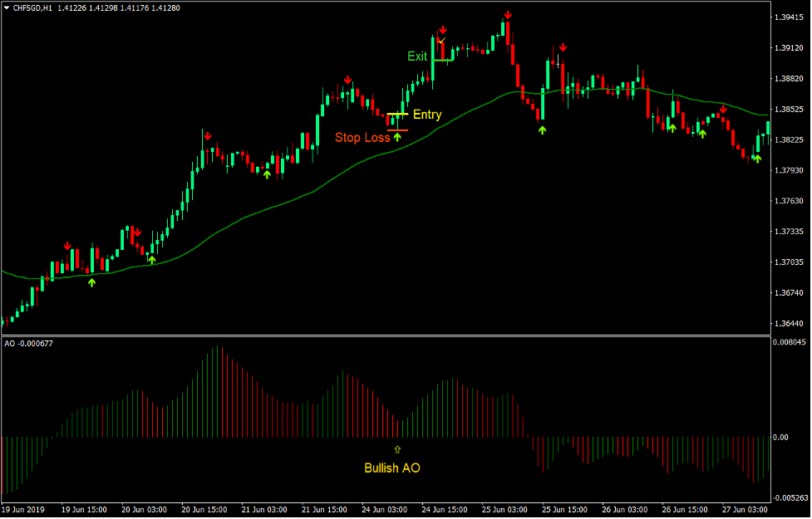
Task: Click the yellow up arrow above Bullish AO
Action: coord(397,449)
